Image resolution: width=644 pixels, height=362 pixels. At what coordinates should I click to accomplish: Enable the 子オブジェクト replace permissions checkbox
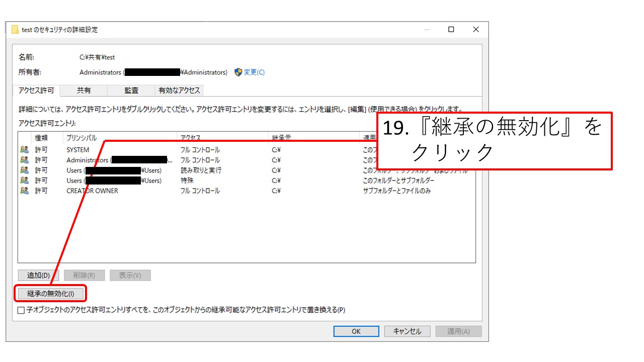(21, 310)
